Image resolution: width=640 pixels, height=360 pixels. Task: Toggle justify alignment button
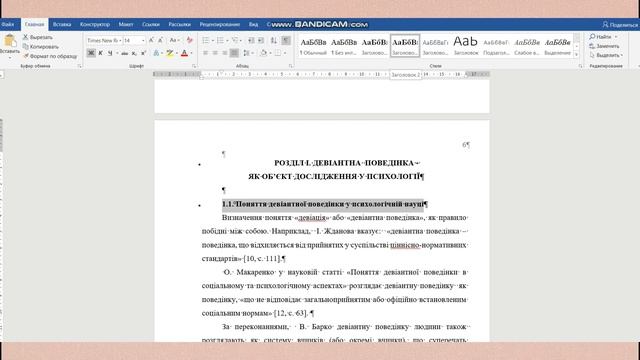[234, 53]
